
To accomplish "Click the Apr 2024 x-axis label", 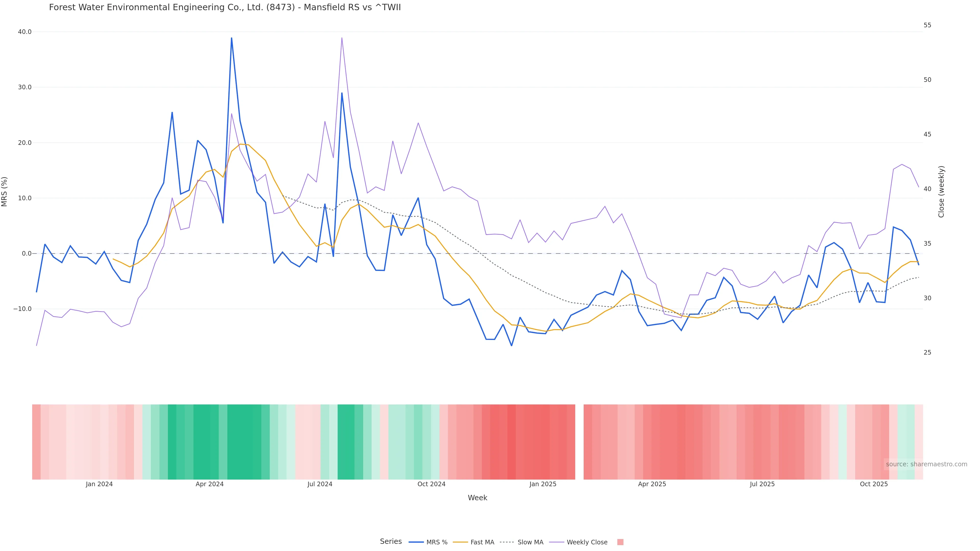I will pyautogui.click(x=210, y=484).
